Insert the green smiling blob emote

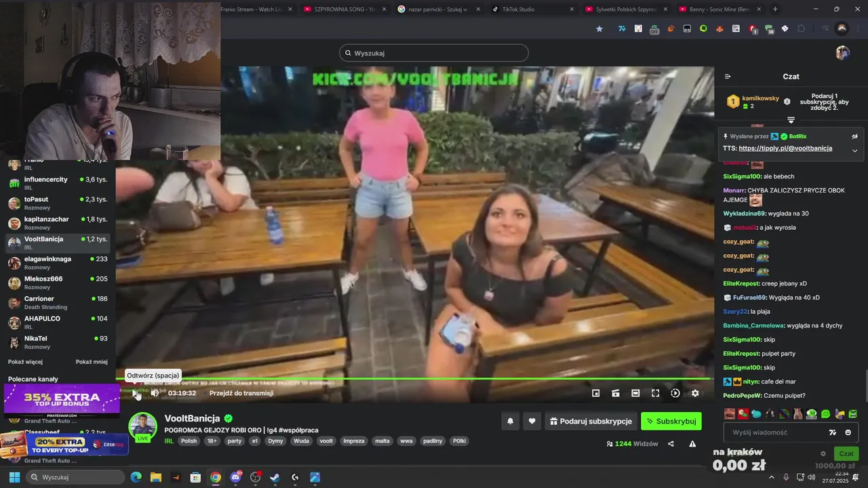click(x=825, y=413)
